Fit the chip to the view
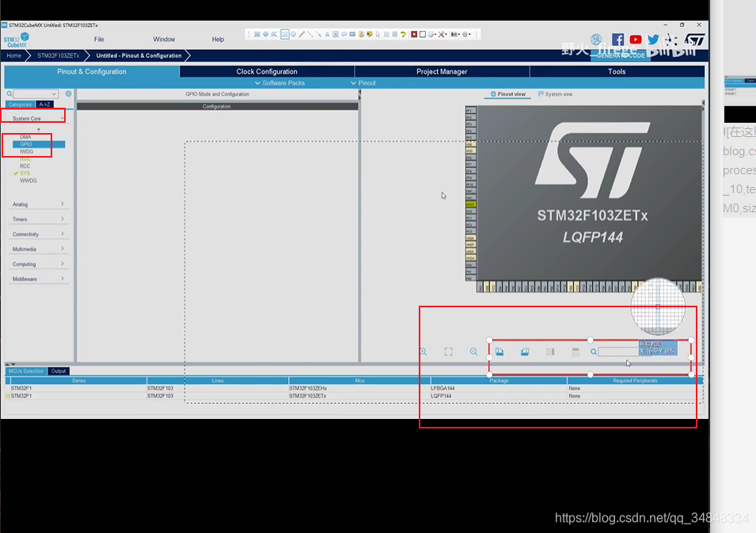The height and width of the screenshot is (533, 756). [x=448, y=352]
